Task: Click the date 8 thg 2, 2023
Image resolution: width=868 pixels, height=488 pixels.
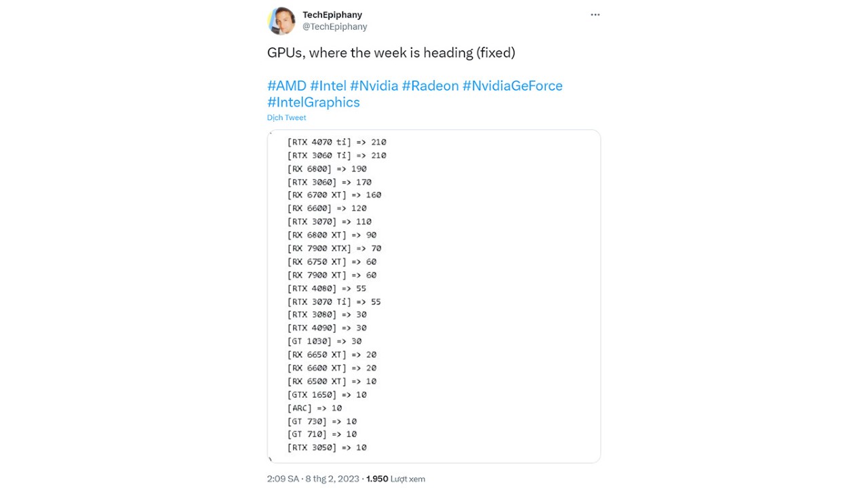Action: (x=332, y=479)
